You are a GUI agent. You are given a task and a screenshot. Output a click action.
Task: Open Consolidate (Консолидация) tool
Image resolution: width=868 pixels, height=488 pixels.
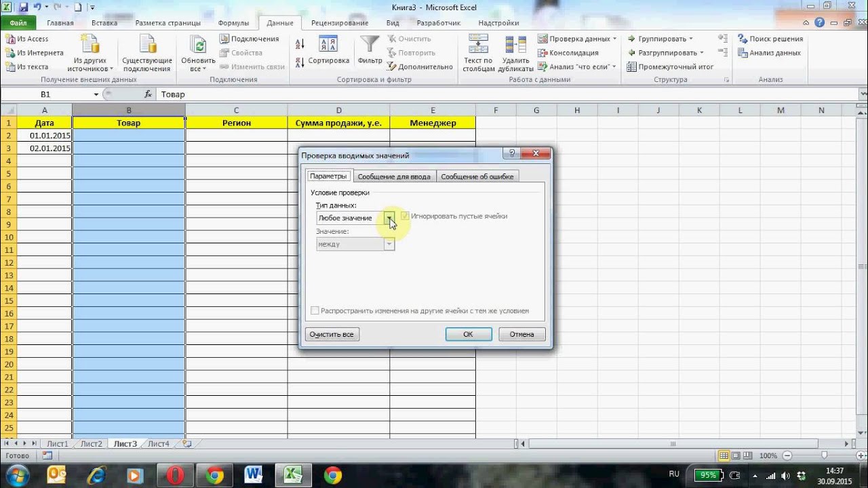point(568,53)
